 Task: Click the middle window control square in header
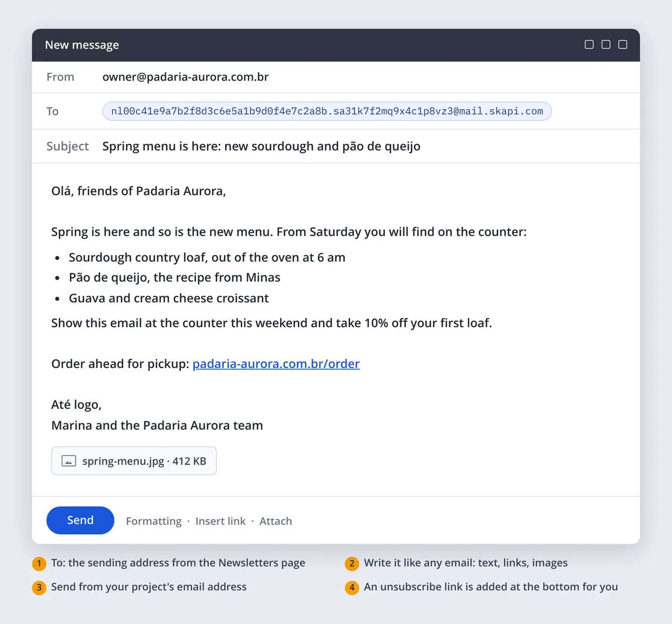(x=606, y=45)
